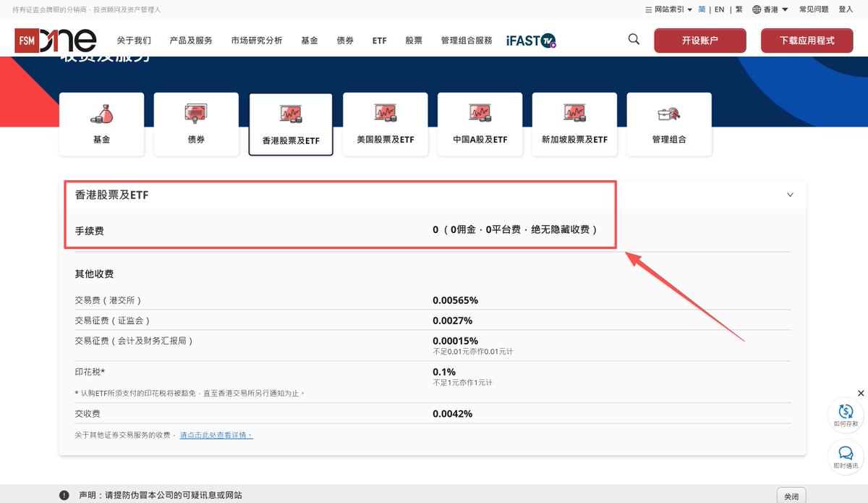
Task: Collapse the 香港股票及ETF fee section chevron
Action: 789,195
